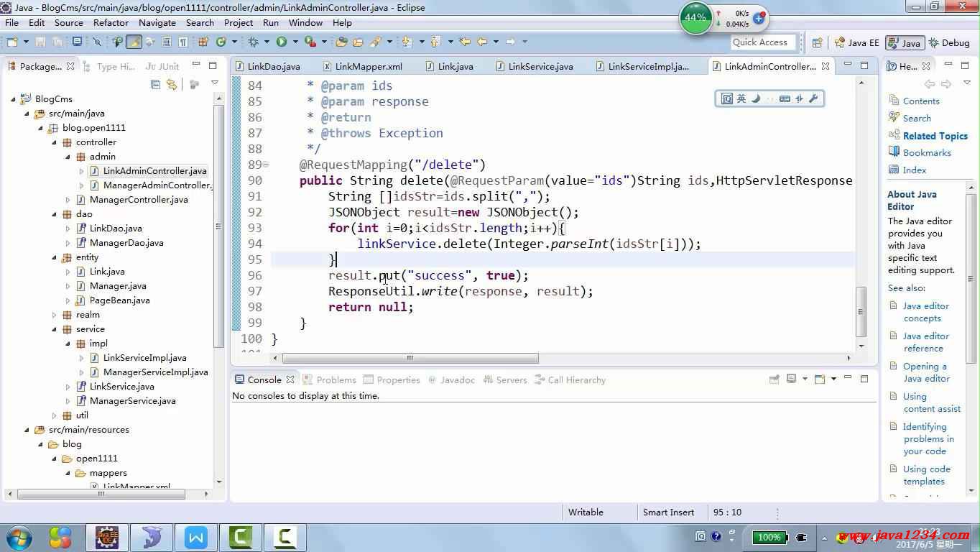Toggle IME English/Chinese 英 mode
980x552 pixels.
[741, 98]
